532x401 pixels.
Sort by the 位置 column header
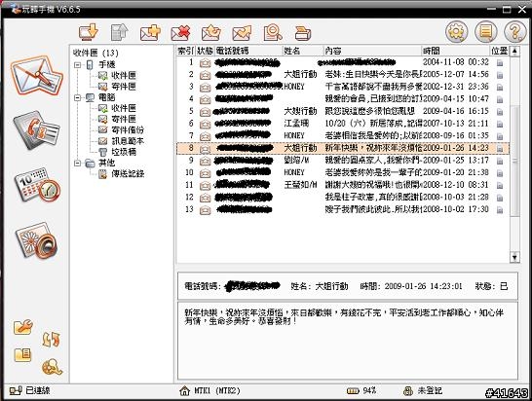tap(500, 51)
